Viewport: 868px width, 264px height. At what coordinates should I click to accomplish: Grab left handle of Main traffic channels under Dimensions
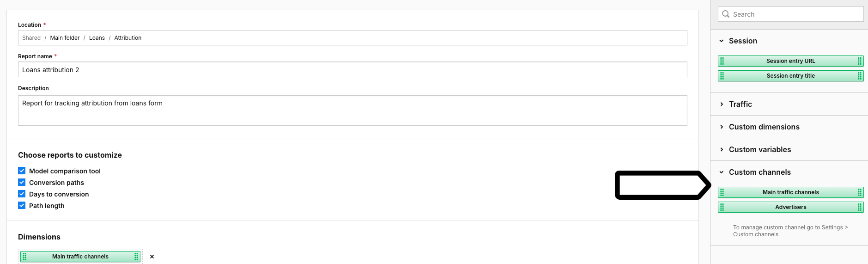tap(24, 257)
